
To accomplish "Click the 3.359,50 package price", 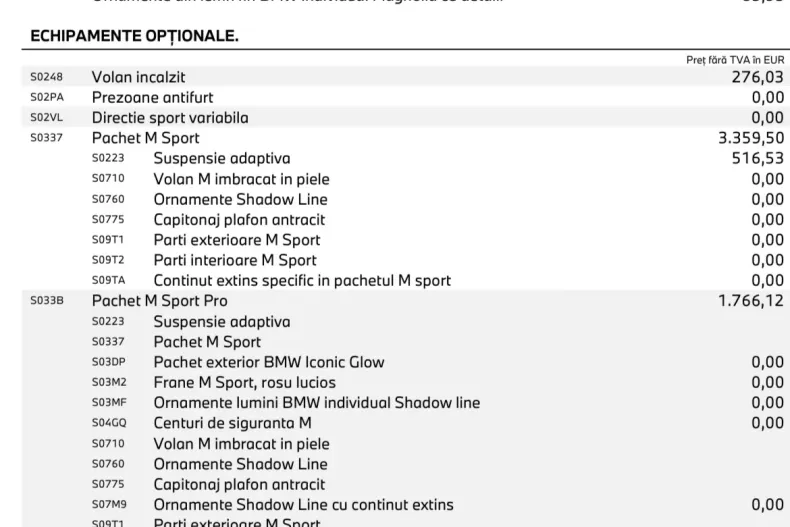I will [x=745, y=138].
